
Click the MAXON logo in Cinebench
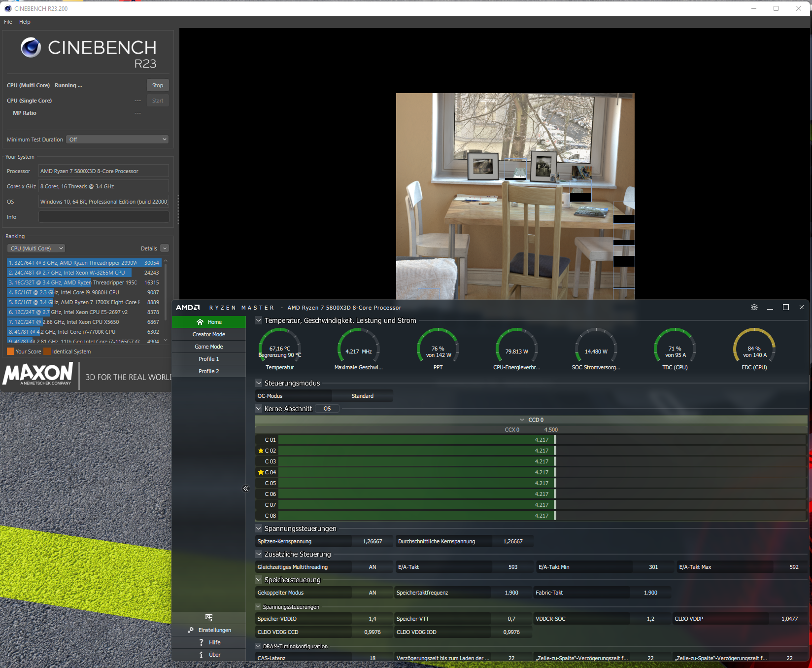(x=38, y=374)
